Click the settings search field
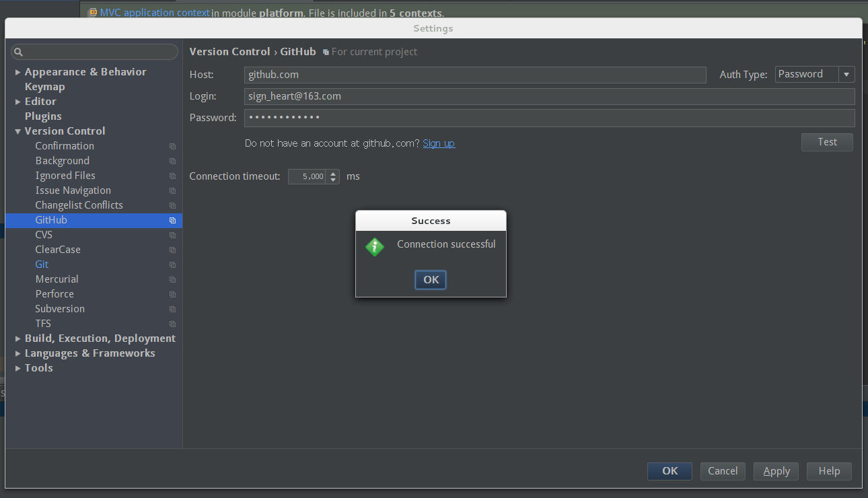This screenshot has width=868, height=498. click(x=94, y=52)
